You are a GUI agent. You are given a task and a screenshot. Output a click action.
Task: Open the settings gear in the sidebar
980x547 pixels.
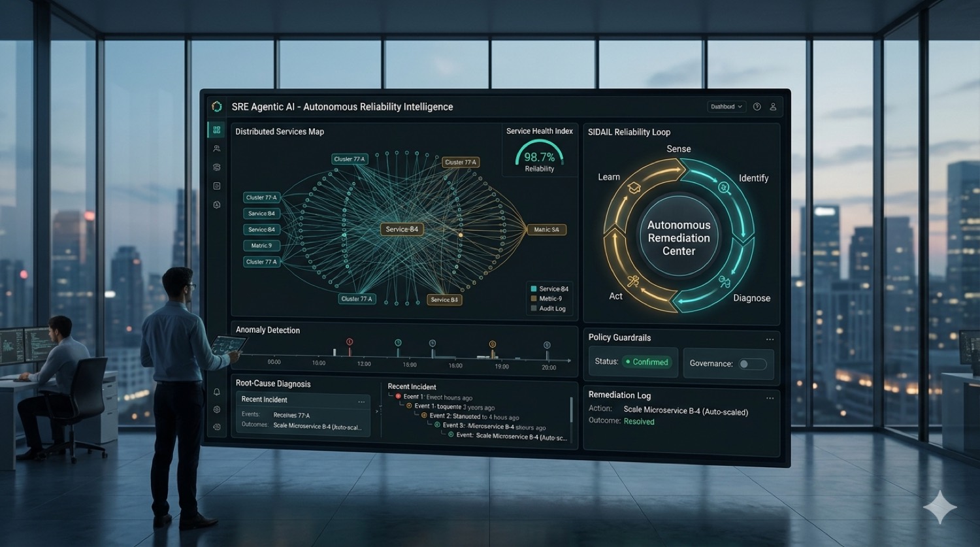pyautogui.click(x=217, y=410)
